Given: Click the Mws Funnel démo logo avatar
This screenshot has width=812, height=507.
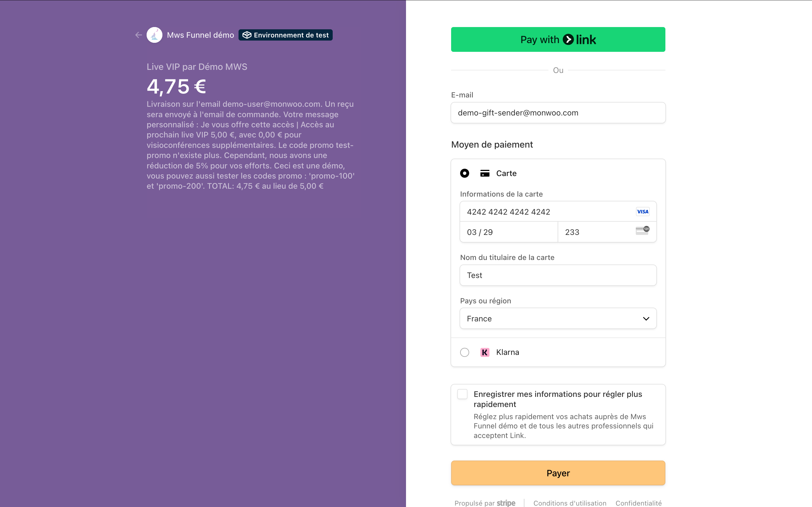Looking at the screenshot, I should 154,35.
